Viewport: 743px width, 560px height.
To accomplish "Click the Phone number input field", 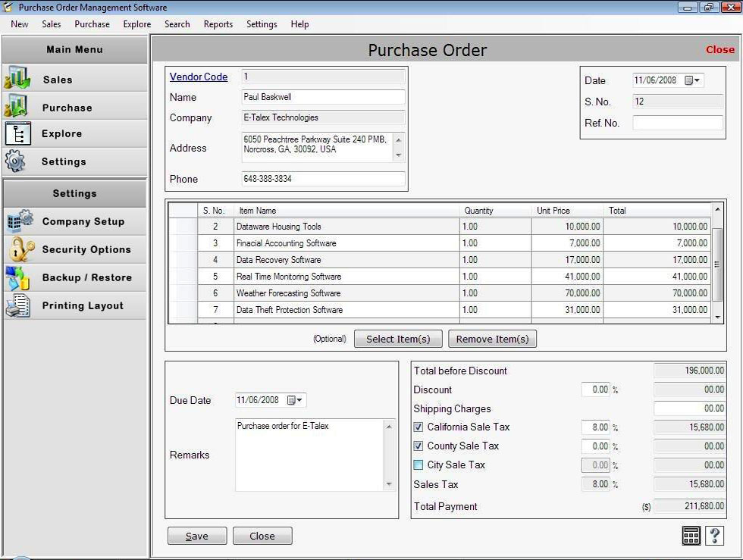I will pos(323,179).
